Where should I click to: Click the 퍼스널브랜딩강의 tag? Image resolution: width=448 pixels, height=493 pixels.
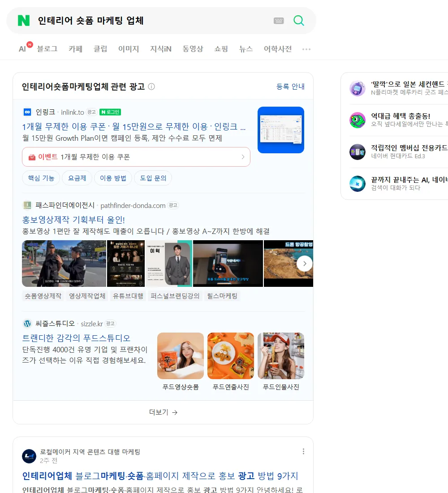175,296
